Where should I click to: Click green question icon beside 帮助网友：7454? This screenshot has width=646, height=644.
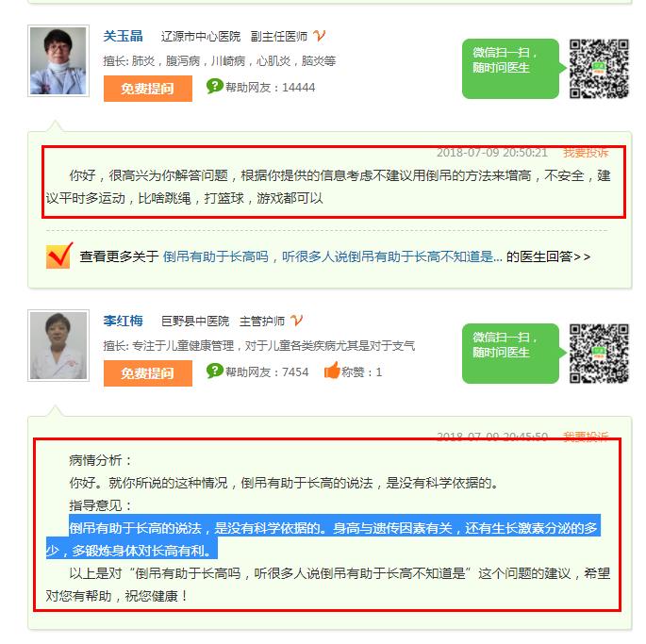coord(215,371)
